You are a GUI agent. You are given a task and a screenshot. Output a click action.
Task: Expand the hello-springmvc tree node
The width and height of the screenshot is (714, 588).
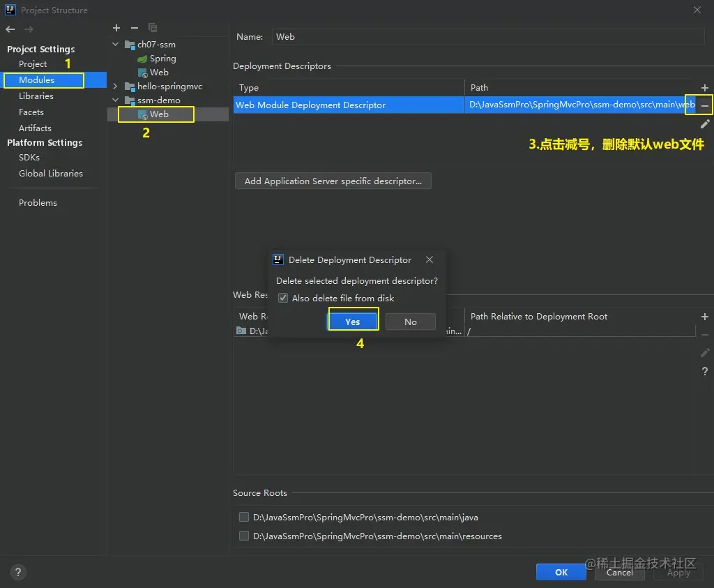[116, 86]
